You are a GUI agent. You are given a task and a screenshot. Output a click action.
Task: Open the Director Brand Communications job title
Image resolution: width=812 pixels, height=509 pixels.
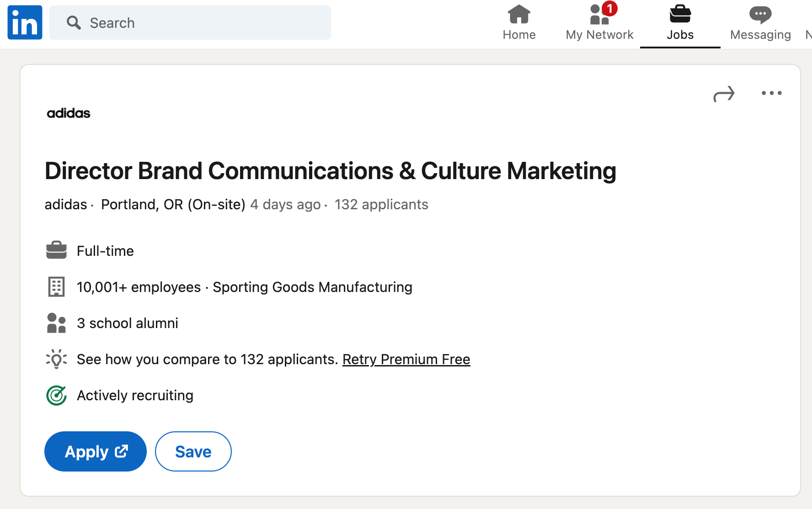[x=331, y=171]
